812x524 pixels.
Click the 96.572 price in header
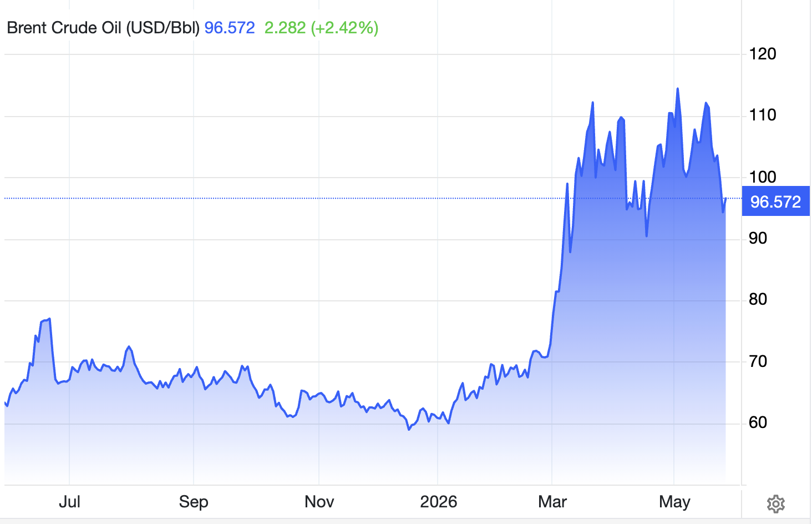point(230,28)
